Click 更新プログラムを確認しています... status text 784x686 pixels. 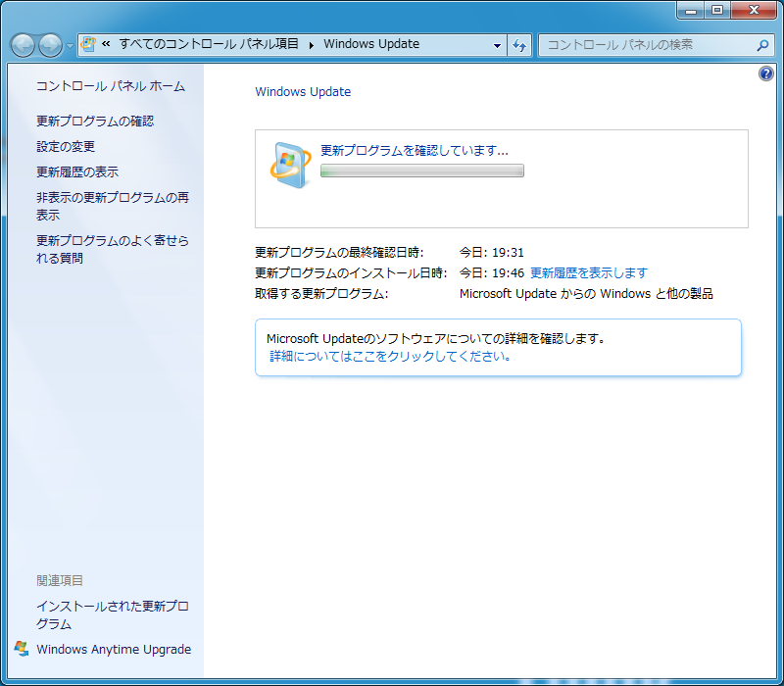pos(414,151)
